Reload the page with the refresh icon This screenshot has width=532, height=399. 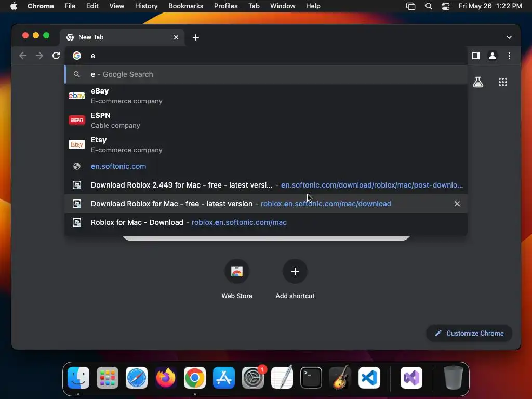point(56,56)
